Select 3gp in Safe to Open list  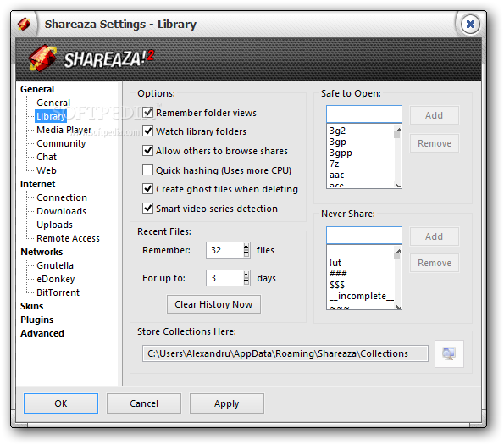pyautogui.click(x=338, y=142)
